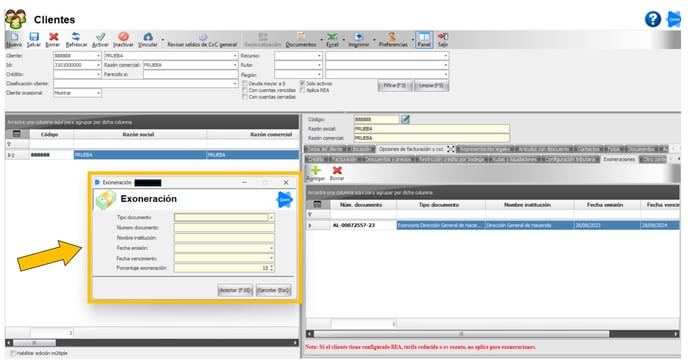Click Cancelar (Esc) in Exoneración dialog

pyautogui.click(x=273, y=290)
